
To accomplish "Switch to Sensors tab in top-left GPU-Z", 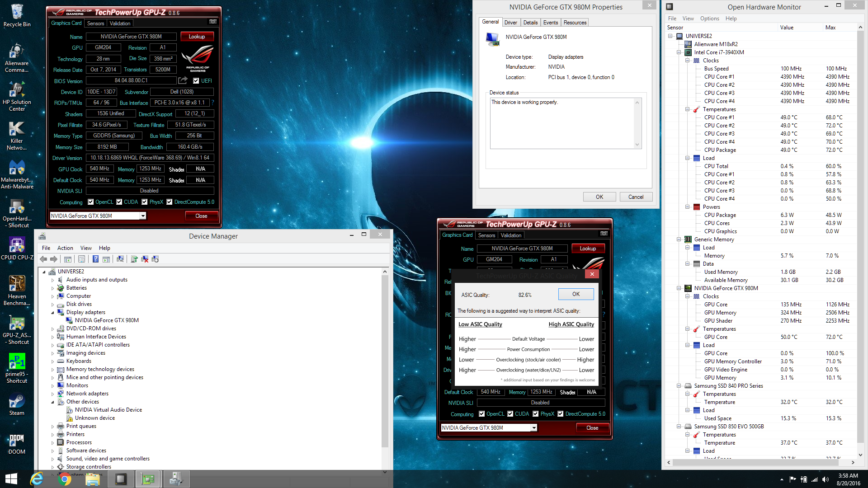I will (x=95, y=23).
